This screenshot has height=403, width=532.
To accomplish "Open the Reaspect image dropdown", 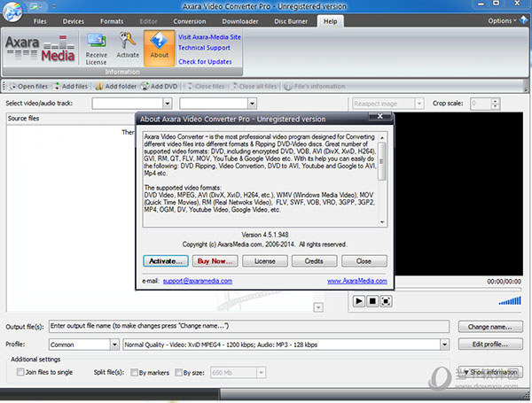I will click(x=419, y=104).
